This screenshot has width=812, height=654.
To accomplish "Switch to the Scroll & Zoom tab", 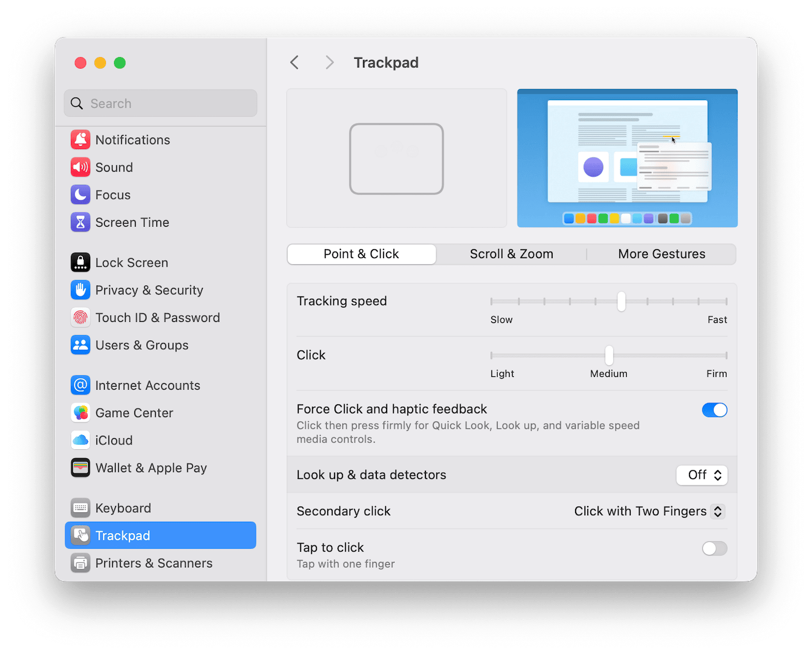I will click(511, 254).
